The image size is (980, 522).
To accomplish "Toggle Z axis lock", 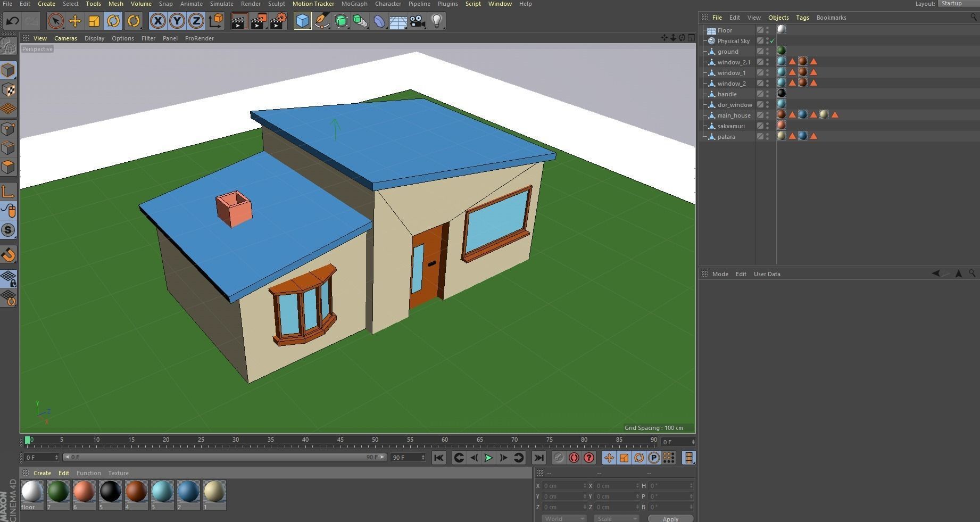I will (196, 21).
